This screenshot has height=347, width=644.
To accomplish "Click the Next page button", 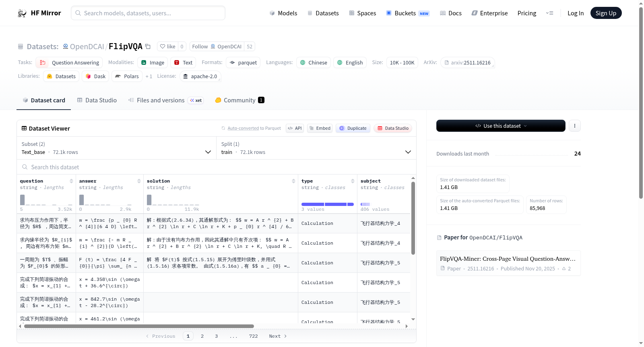I will point(278,336).
